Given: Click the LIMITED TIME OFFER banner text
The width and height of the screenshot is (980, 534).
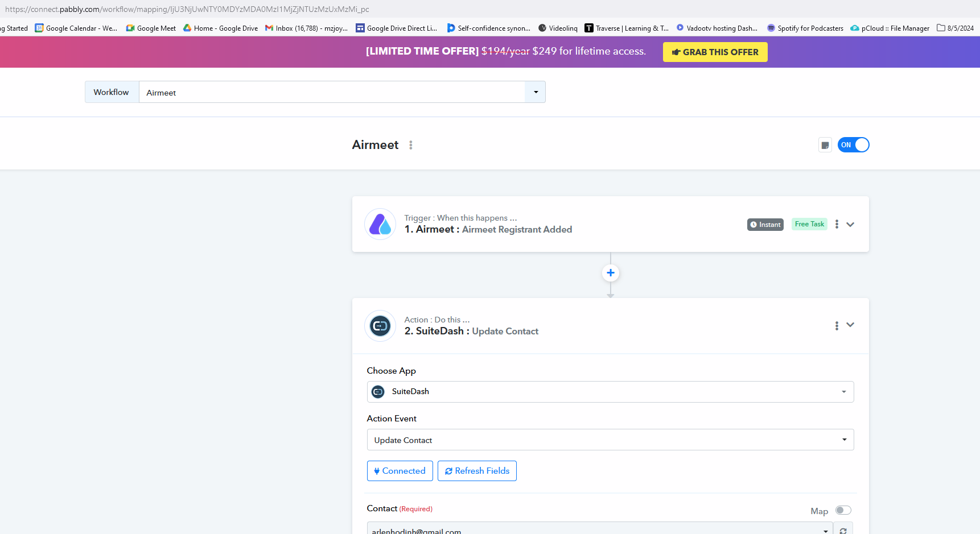Looking at the screenshot, I should coord(506,51).
